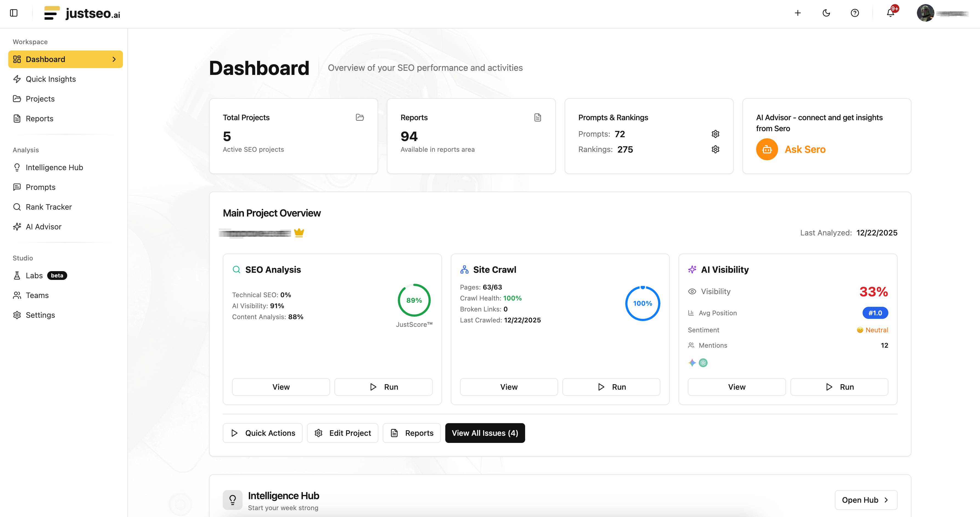Open the notifications bell
The width and height of the screenshot is (980, 517).
890,13
